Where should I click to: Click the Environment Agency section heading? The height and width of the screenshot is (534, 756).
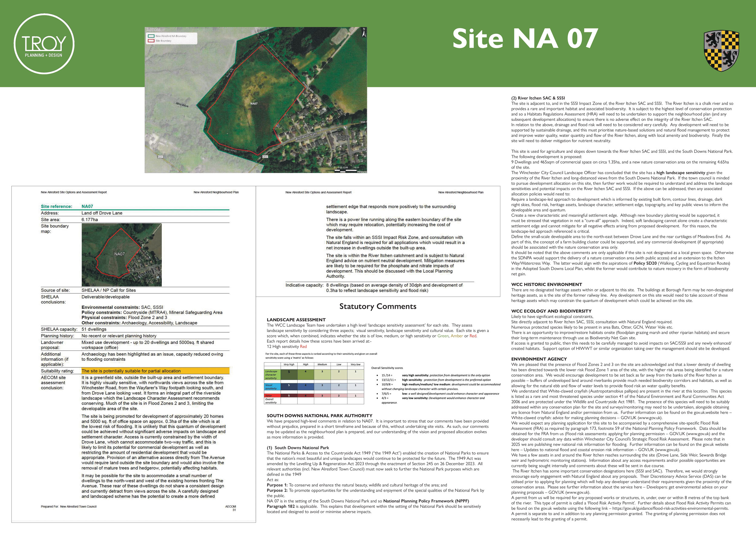[x=539, y=359]
